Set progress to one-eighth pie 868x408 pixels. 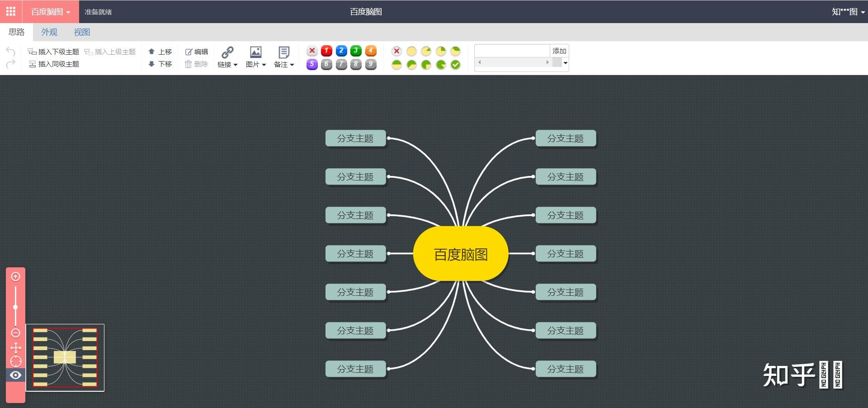[426, 51]
